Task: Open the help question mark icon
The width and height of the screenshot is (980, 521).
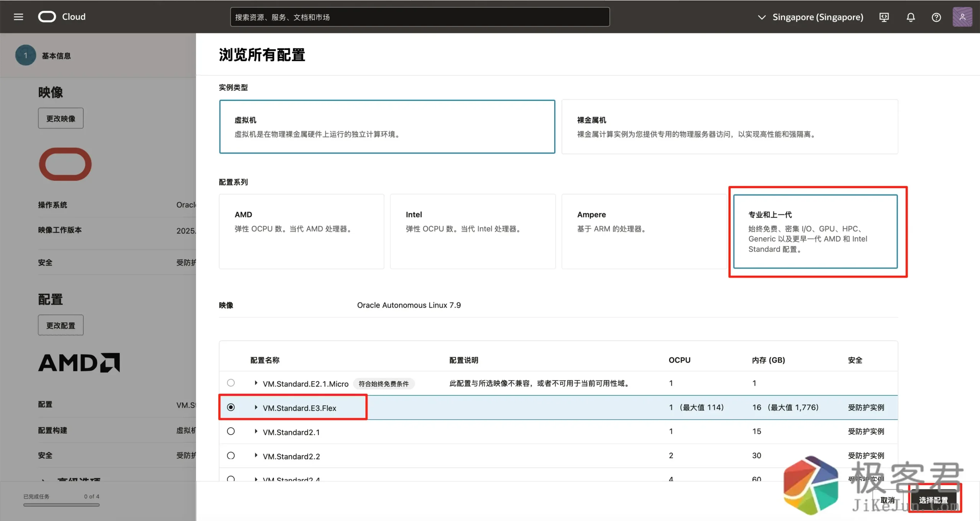Action: [936, 17]
